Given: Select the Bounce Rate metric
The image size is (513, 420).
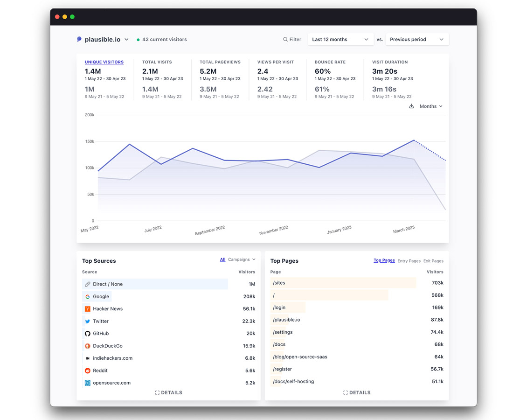Looking at the screenshot, I should pyautogui.click(x=330, y=62).
